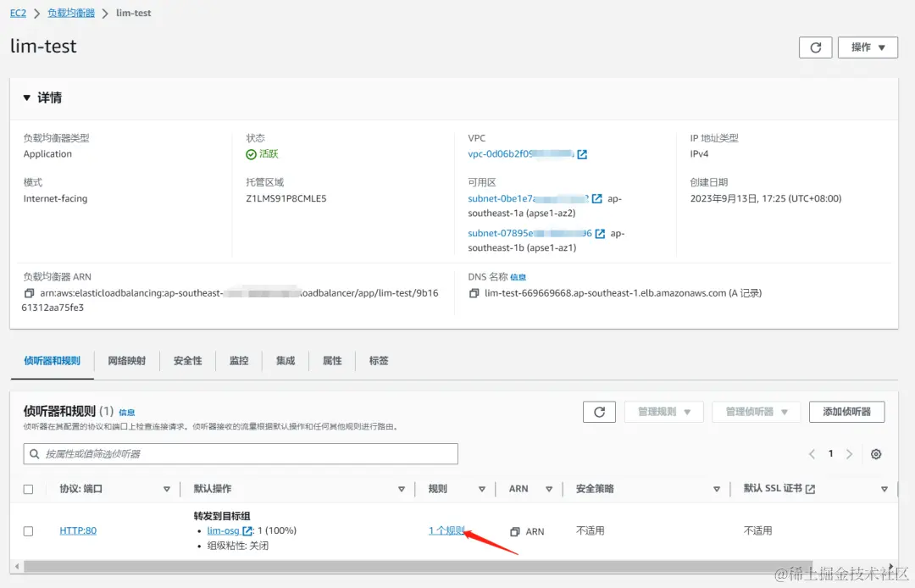This screenshot has height=588, width=915.
Task: Open 负载均衡器 breadcrumb link
Action: point(71,13)
